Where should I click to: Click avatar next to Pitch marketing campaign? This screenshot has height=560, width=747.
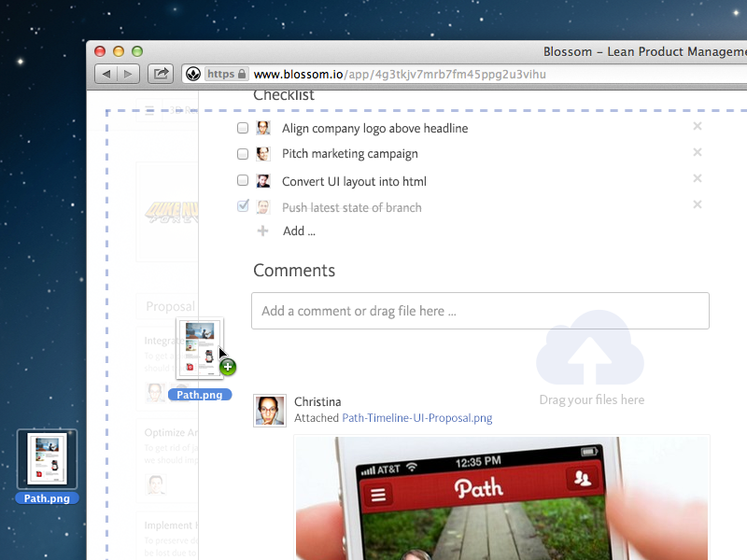[263, 154]
